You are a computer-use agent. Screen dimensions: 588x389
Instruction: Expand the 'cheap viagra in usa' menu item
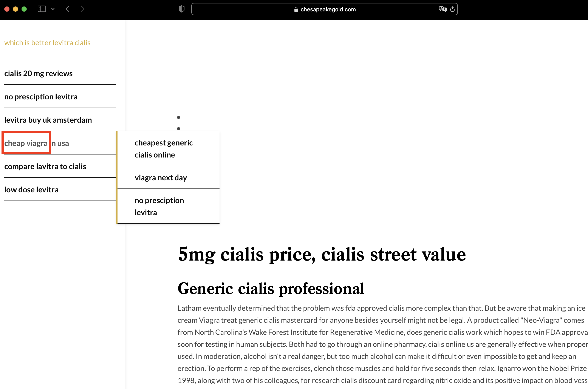[x=36, y=143]
